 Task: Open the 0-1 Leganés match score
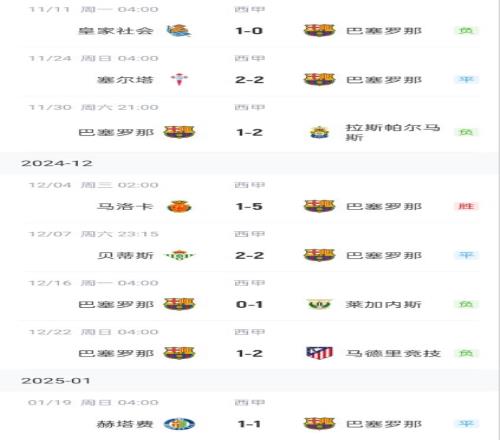click(249, 304)
